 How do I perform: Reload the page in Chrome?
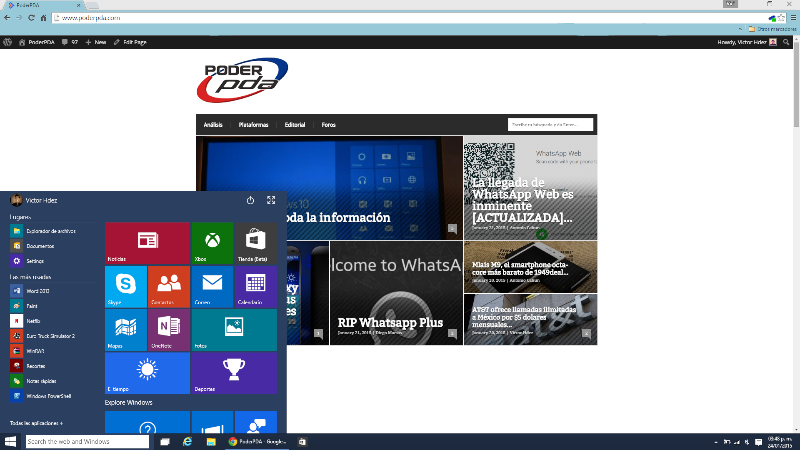tap(31, 18)
